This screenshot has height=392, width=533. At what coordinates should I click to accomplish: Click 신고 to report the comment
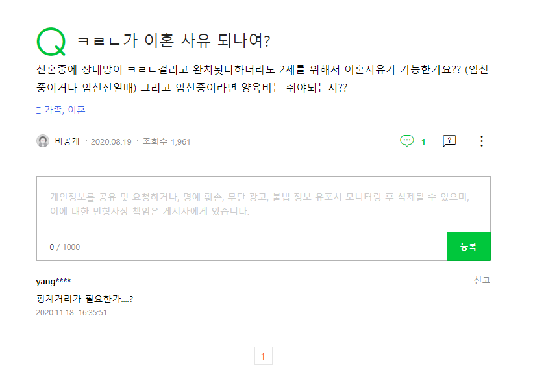coord(482,280)
